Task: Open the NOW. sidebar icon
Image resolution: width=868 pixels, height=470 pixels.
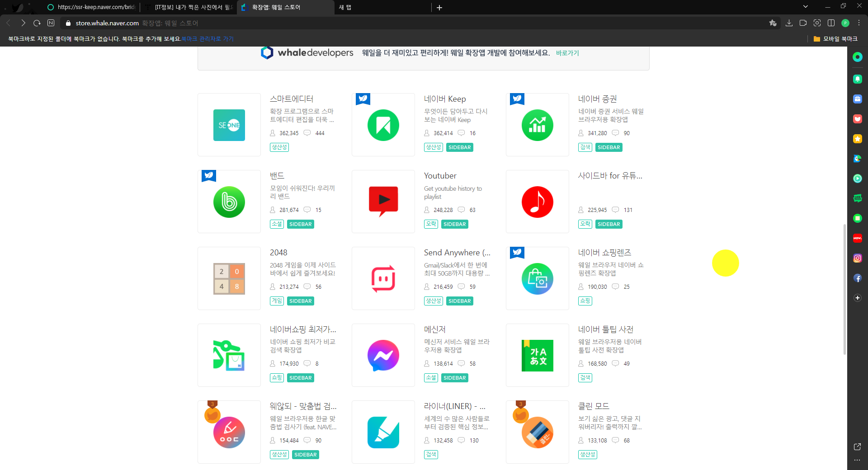Action: click(x=858, y=238)
